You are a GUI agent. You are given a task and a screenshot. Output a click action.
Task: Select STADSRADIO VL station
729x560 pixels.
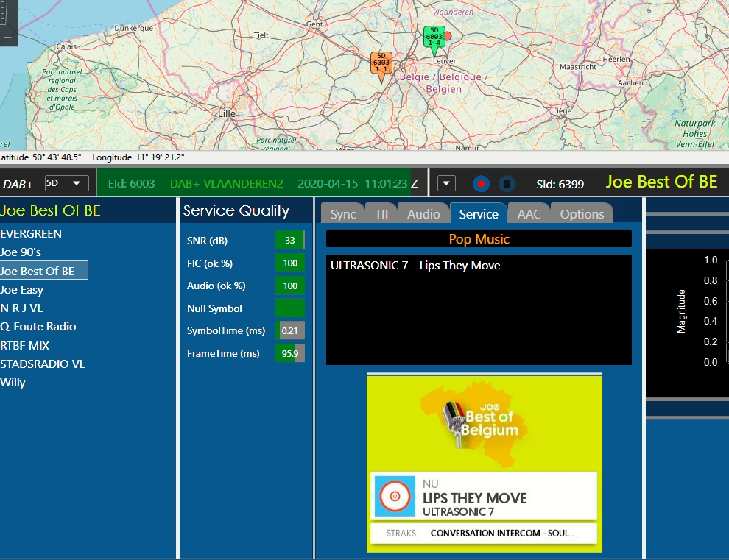pos(42,364)
